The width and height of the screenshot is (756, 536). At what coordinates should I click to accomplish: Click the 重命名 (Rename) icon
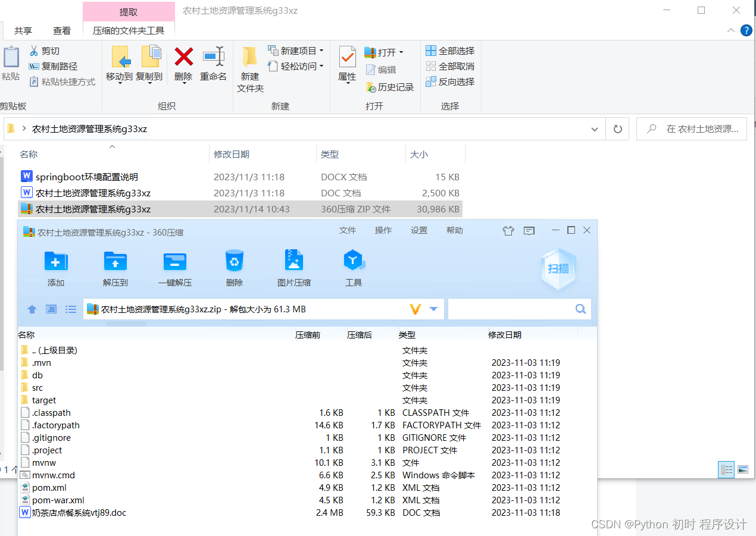[213, 57]
